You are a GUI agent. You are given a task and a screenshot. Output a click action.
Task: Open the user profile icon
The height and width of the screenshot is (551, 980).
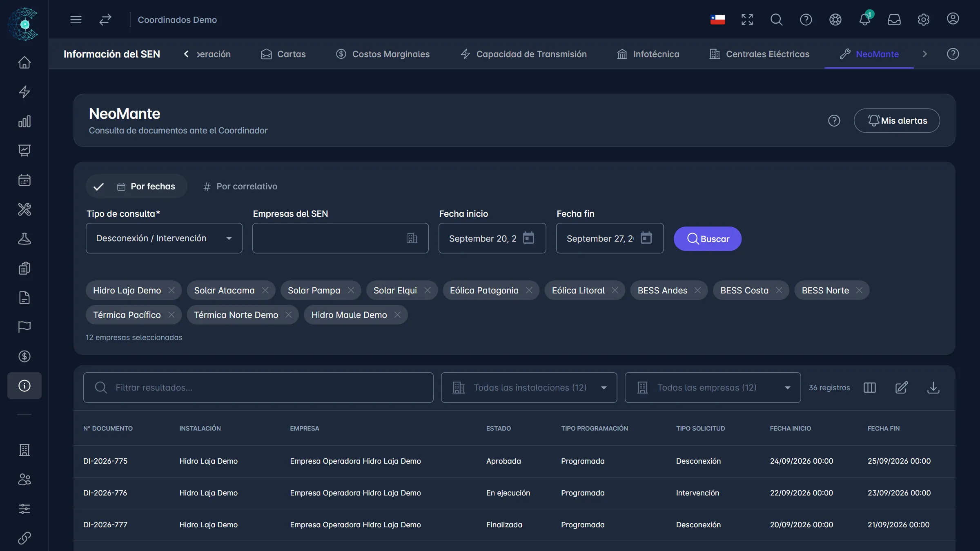(x=953, y=19)
